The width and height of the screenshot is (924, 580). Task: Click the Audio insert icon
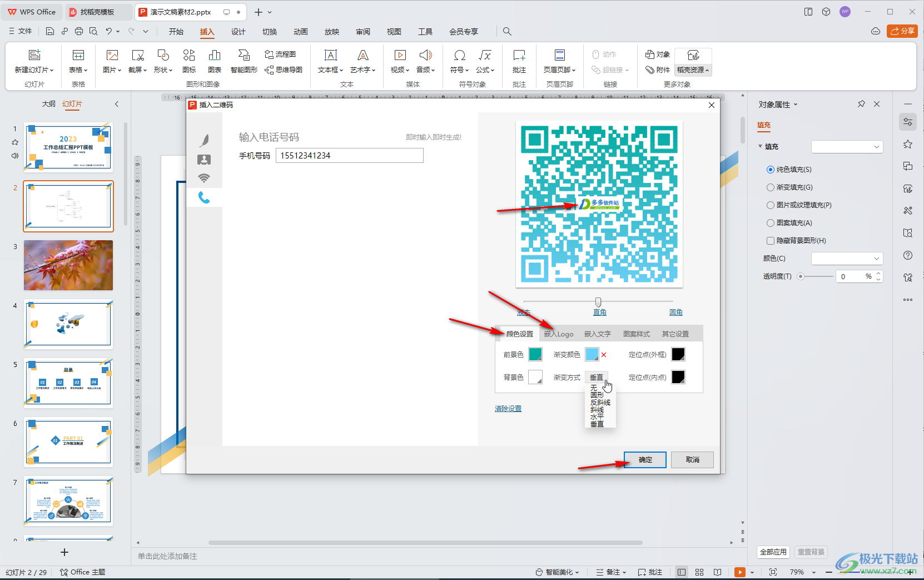(426, 55)
